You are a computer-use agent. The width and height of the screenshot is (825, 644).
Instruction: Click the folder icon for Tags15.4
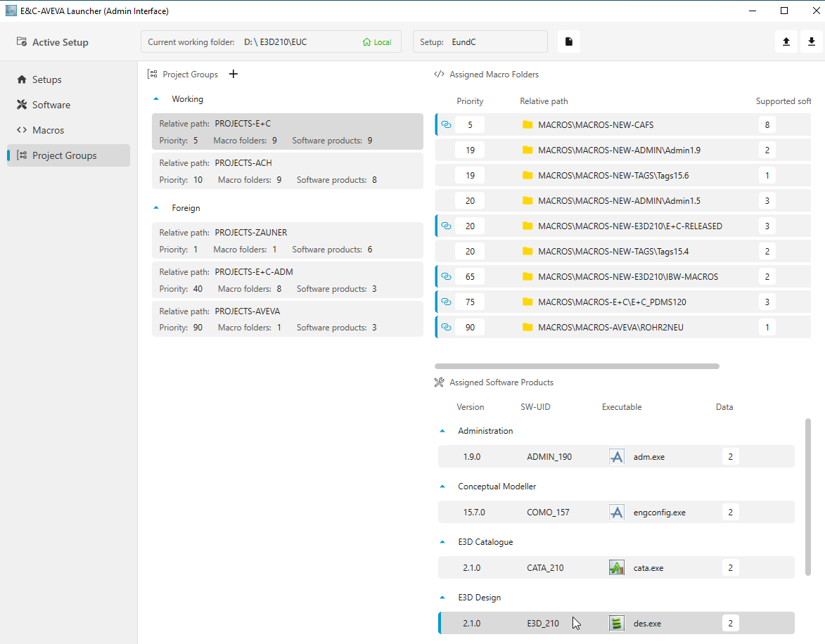point(527,251)
